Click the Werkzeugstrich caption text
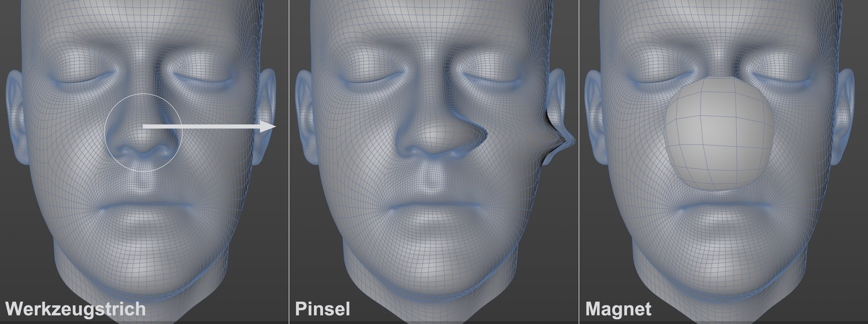868x324 pixels. click(x=75, y=309)
